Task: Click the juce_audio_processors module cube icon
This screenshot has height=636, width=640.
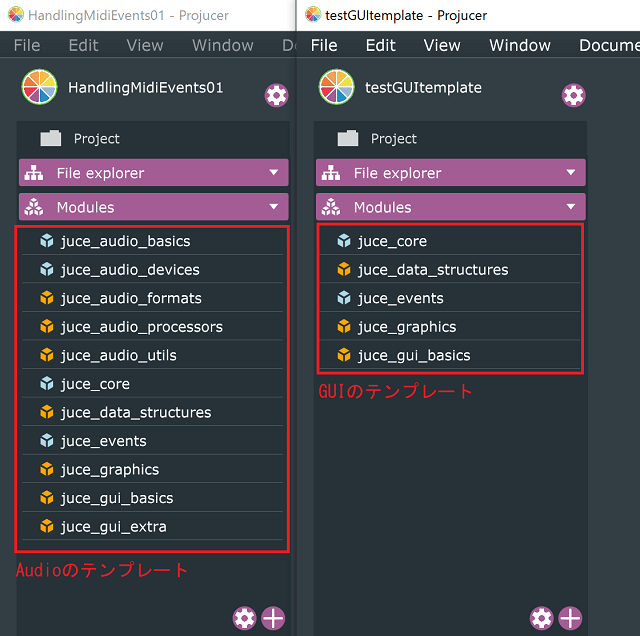Action: tap(47, 327)
